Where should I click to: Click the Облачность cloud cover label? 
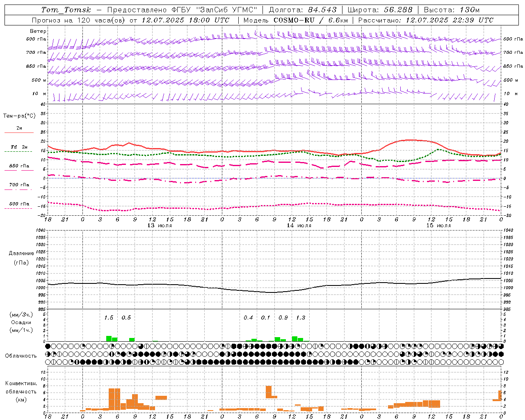[x=21, y=356]
